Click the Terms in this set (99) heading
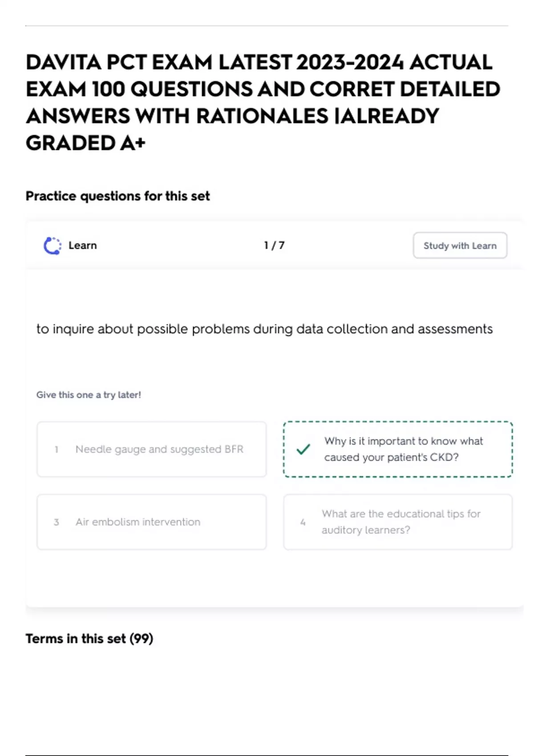The image size is (534, 756). pos(89,639)
